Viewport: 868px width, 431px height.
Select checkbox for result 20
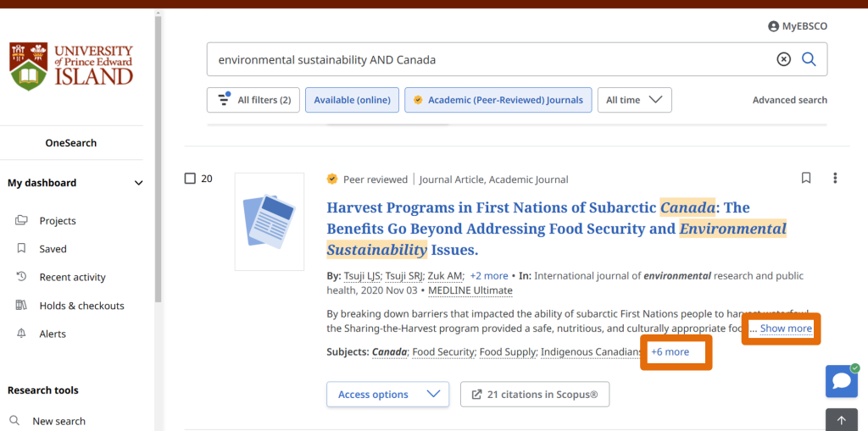(x=190, y=179)
